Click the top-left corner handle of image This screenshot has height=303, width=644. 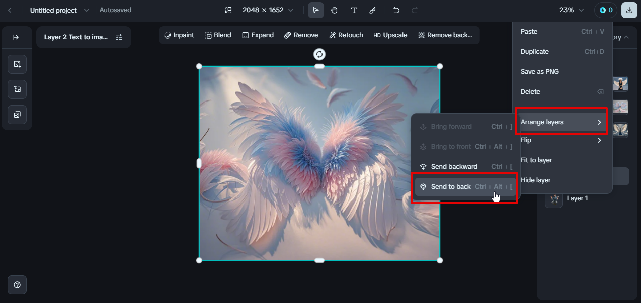(199, 66)
